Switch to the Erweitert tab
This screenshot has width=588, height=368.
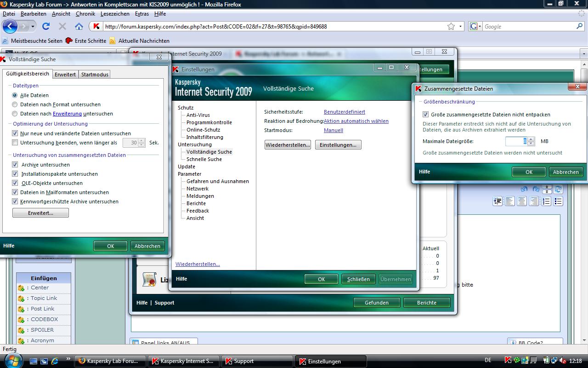[x=65, y=75]
